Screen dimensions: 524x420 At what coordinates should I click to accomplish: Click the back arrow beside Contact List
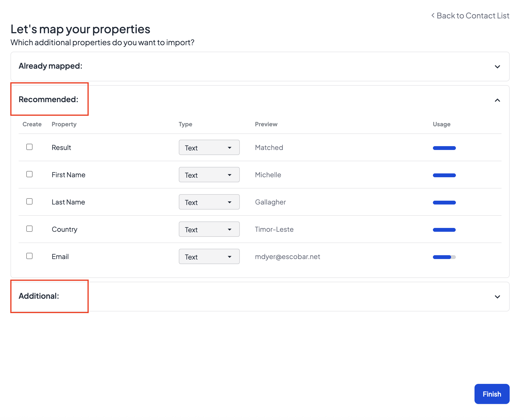433,16
